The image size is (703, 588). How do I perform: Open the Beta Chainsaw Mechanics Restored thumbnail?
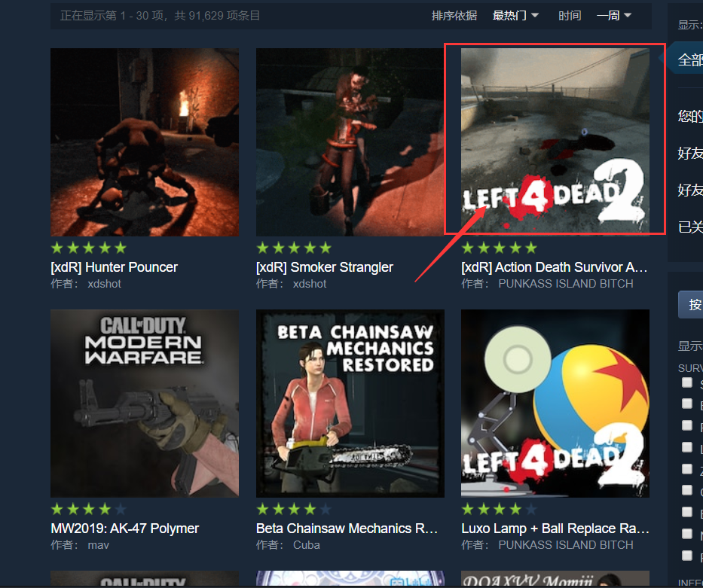[350, 404]
